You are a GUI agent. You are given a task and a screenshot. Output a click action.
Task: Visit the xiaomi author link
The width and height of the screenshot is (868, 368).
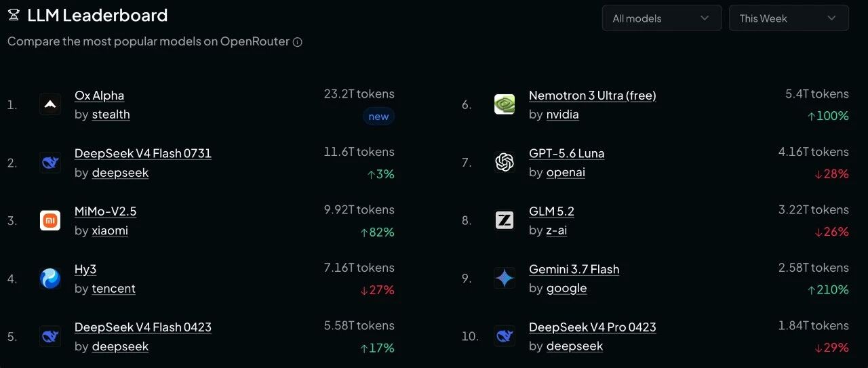coord(110,230)
